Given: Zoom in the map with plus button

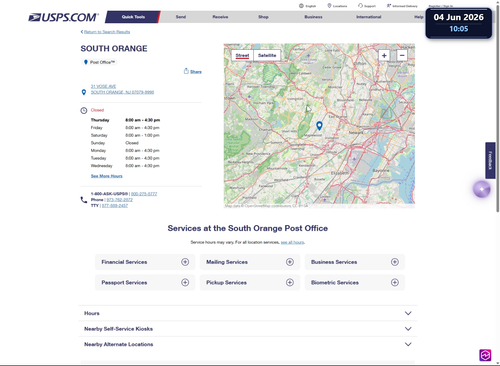Looking at the screenshot, I should 384,55.
